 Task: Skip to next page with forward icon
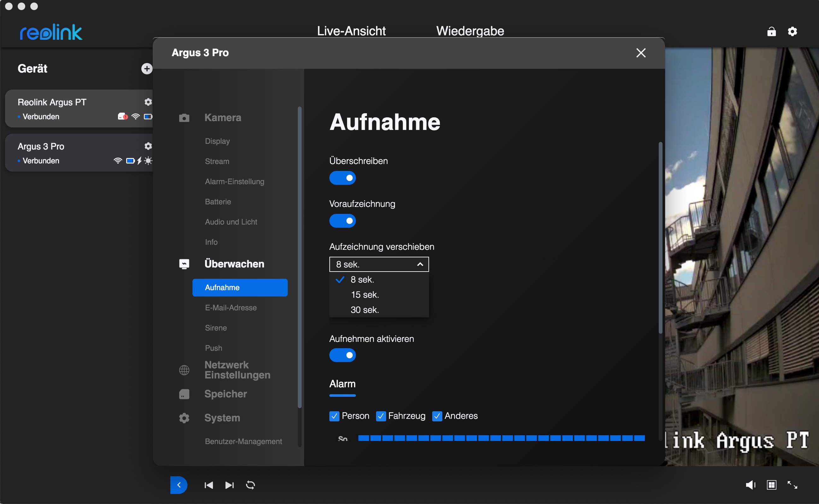[x=229, y=485]
